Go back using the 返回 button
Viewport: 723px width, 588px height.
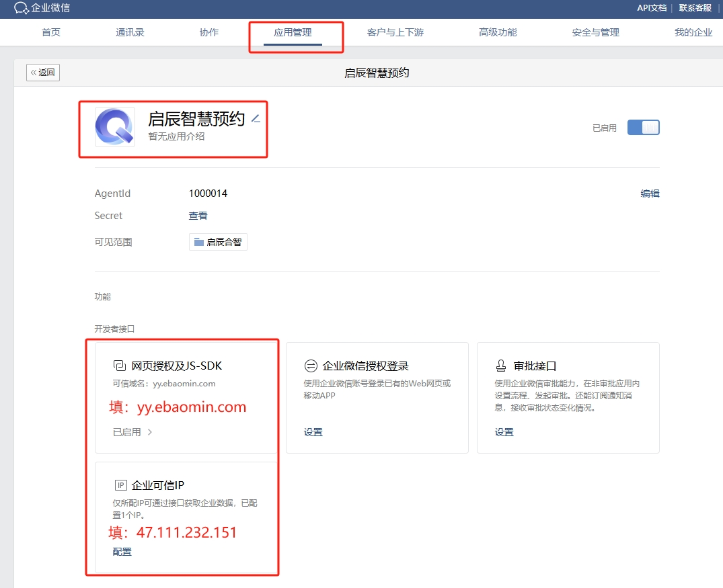[x=43, y=73]
